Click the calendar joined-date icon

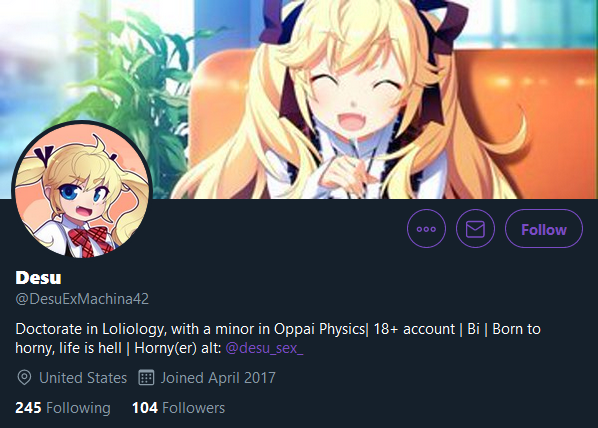tap(146, 378)
